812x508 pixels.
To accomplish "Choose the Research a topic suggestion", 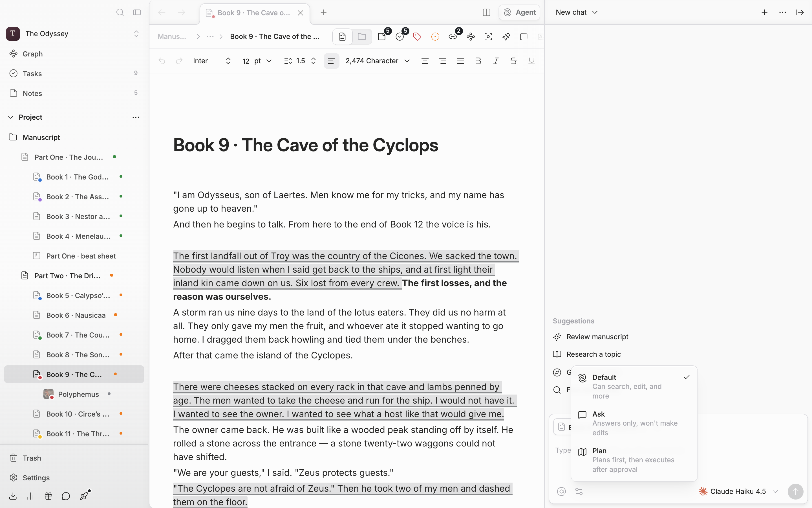I will [x=587, y=354].
